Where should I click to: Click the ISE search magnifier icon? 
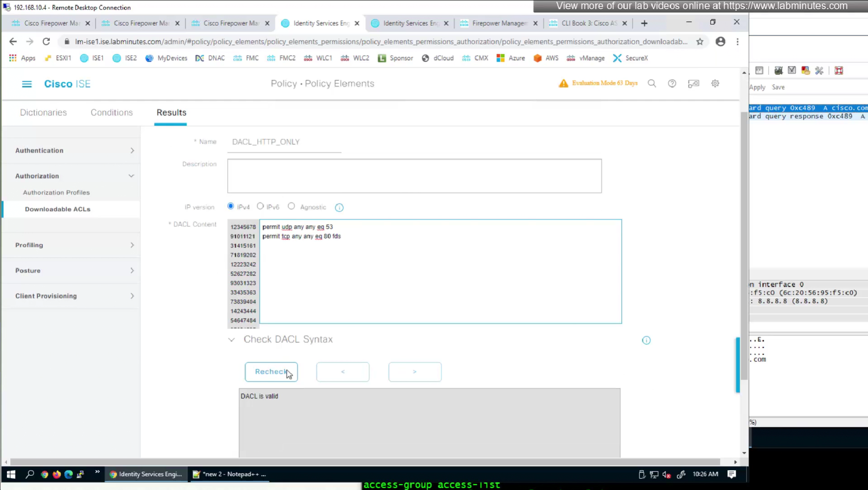pyautogui.click(x=652, y=83)
